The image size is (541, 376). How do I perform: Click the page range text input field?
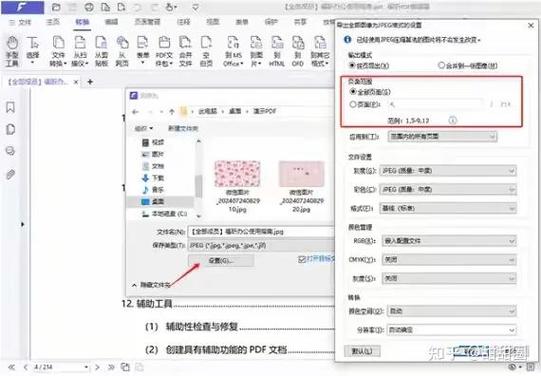tap(436, 104)
